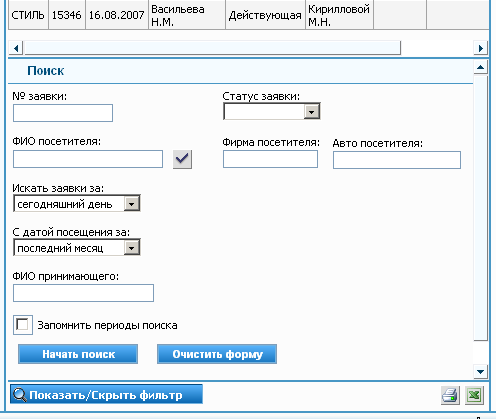Click vertical scrollbar down arrow
This screenshot has height=419, width=496.
tap(480, 372)
